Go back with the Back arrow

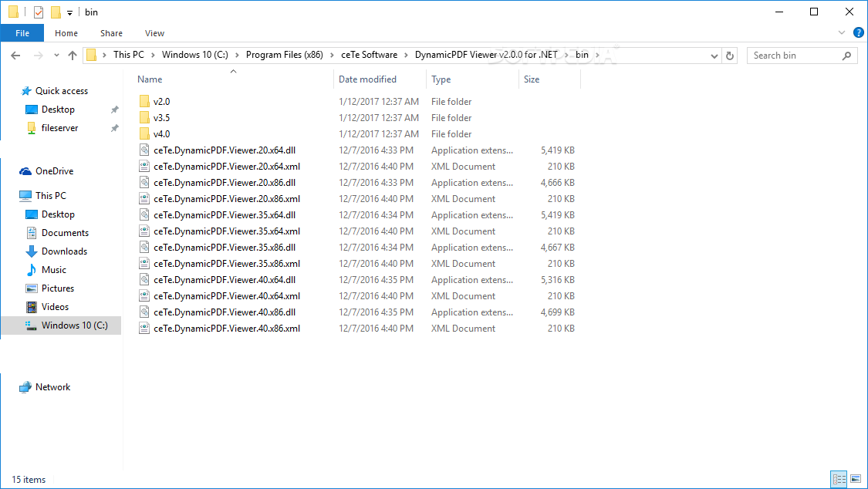tap(15, 56)
